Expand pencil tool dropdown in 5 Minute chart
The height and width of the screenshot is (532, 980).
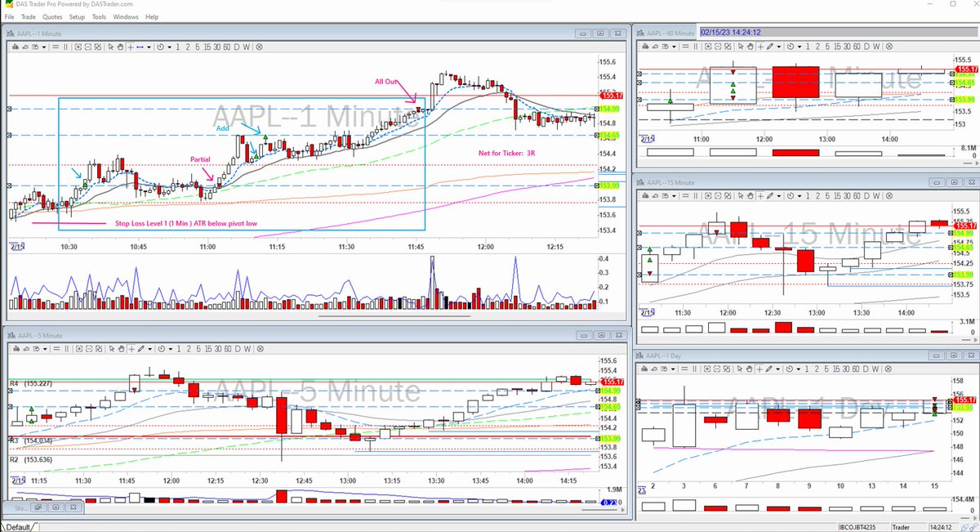pyautogui.click(x=149, y=349)
